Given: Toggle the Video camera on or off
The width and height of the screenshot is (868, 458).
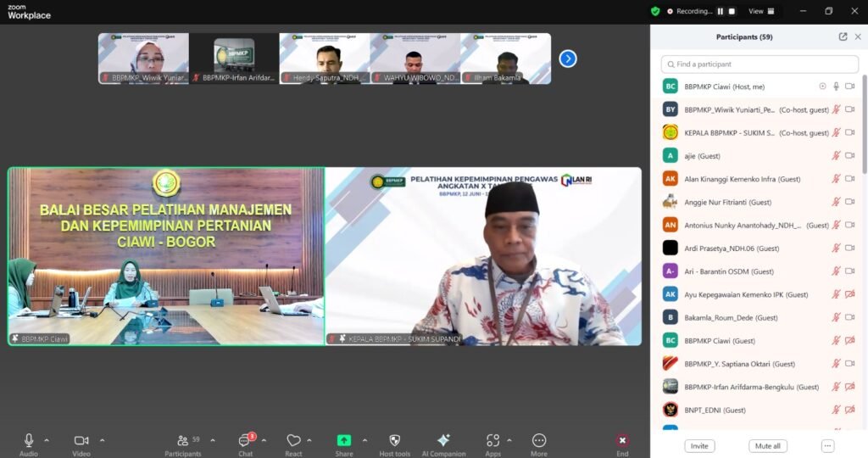Looking at the screenshot, I should coord(81,440).
